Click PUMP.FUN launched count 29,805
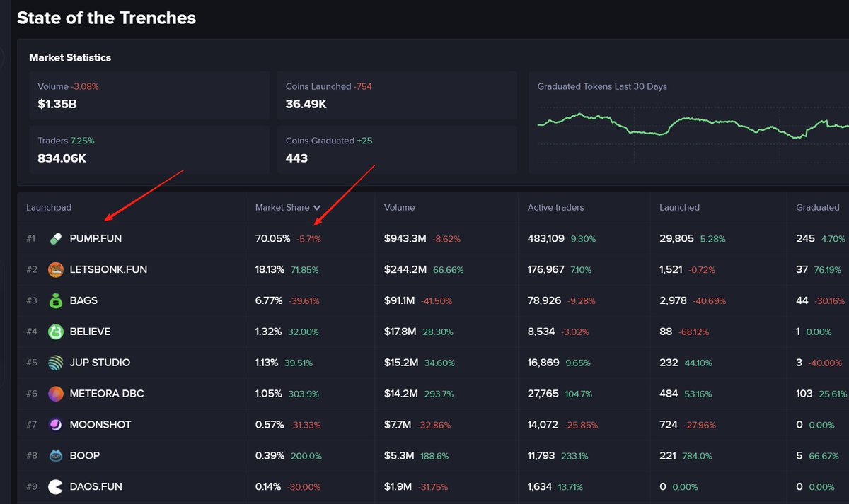The width and height of the screenshot is (849, 504). [x=676, y=239]
